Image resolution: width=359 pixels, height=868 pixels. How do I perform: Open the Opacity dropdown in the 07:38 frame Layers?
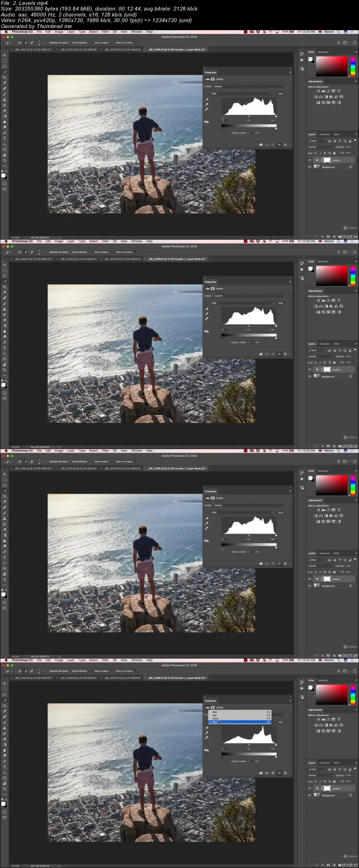[x=354, y=566]
